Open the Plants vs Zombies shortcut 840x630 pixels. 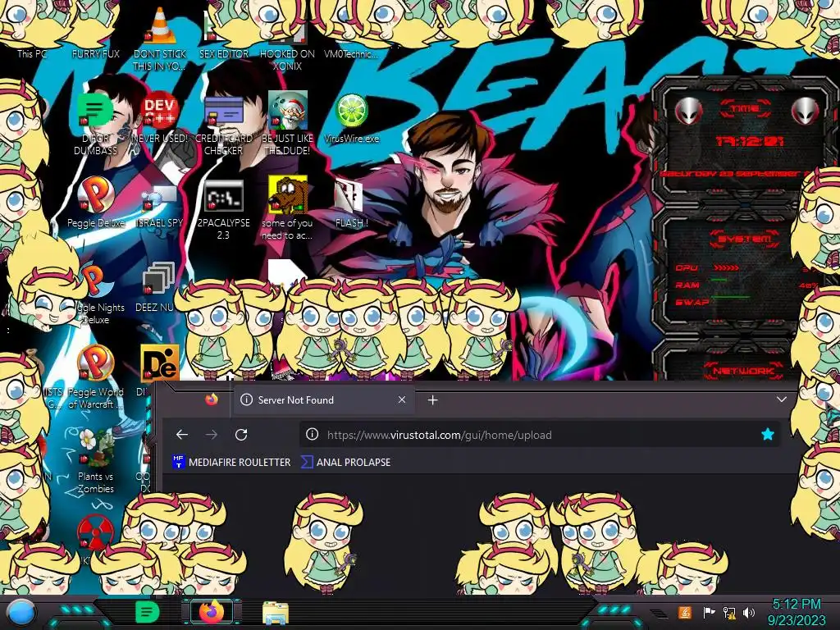point(95,461)
